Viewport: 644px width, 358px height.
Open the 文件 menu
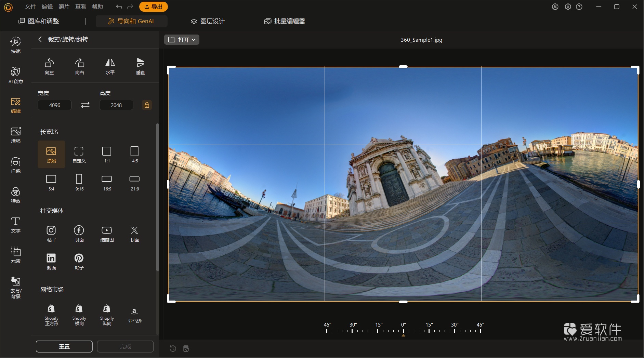point(30,6)
